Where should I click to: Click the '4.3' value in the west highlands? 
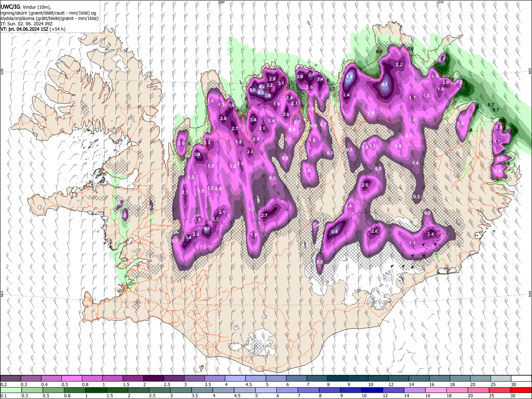pos(207,229)
